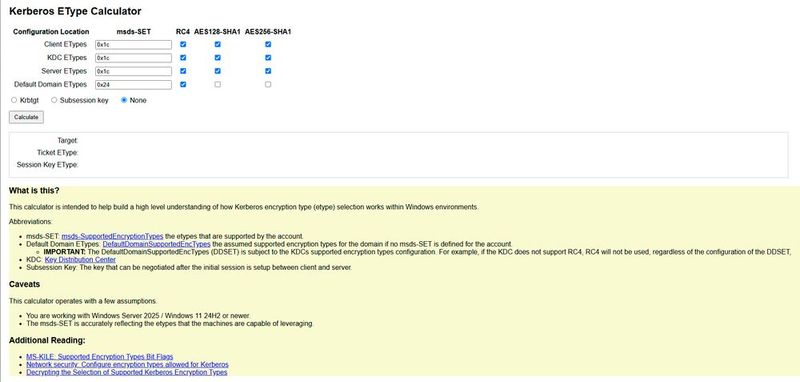This screenshot has height=382, width=800.
Task: Select the Subsession key radio option
Action: pos(54,100)
